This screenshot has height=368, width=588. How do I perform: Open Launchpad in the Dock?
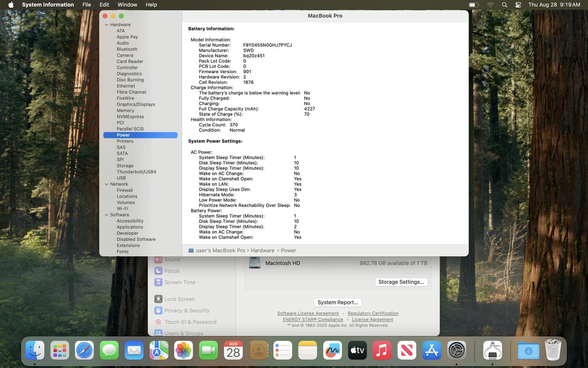tap(60, 350)
